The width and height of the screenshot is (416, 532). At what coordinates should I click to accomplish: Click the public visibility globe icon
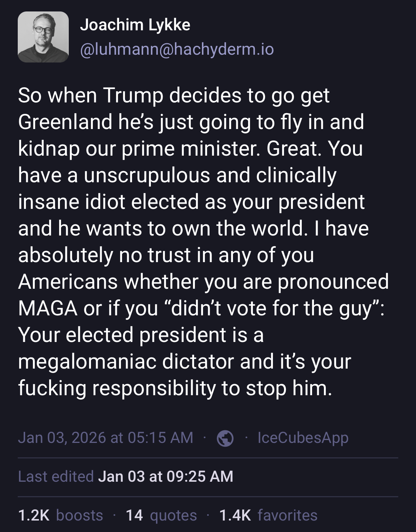point(225,438)
